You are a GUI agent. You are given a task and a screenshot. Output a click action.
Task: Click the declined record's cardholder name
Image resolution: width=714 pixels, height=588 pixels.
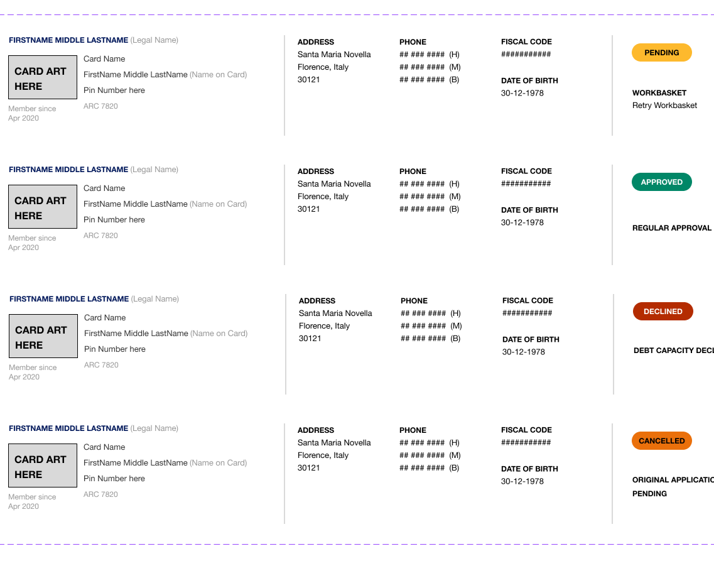69,298
